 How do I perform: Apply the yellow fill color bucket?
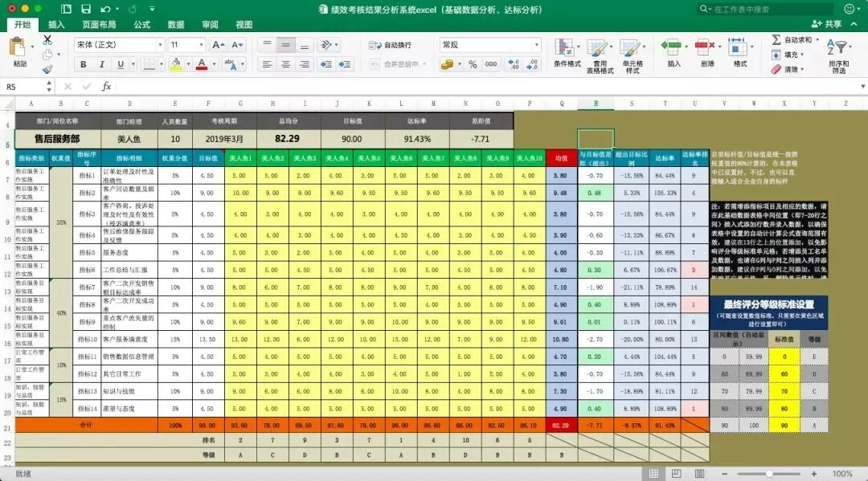pyautogui.click(x=176, y=65)
